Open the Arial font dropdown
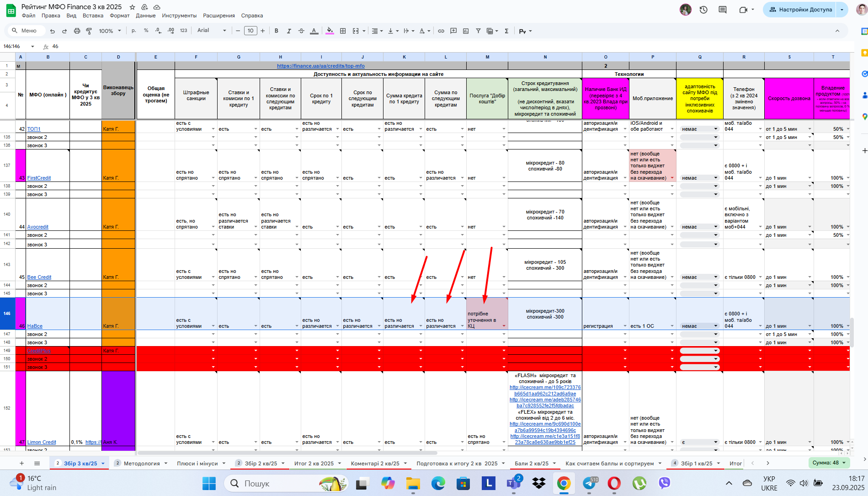The image size is (868, 496). [212, 31]
